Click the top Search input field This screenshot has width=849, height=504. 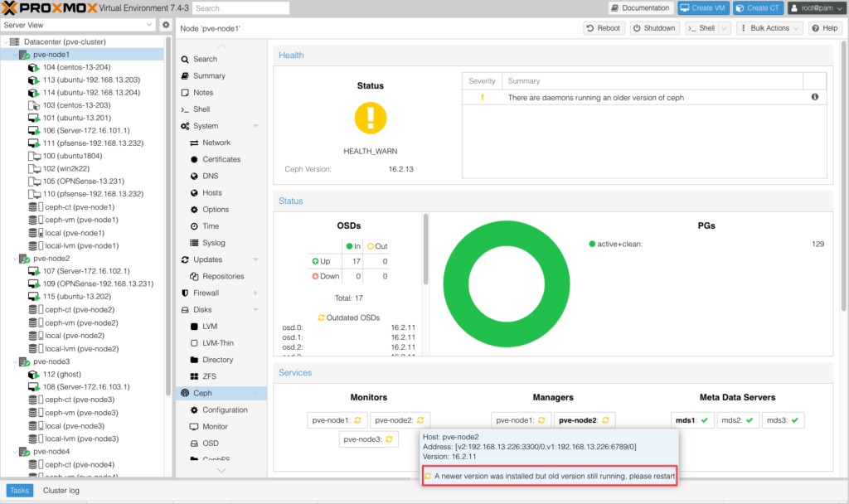[240, 8]
